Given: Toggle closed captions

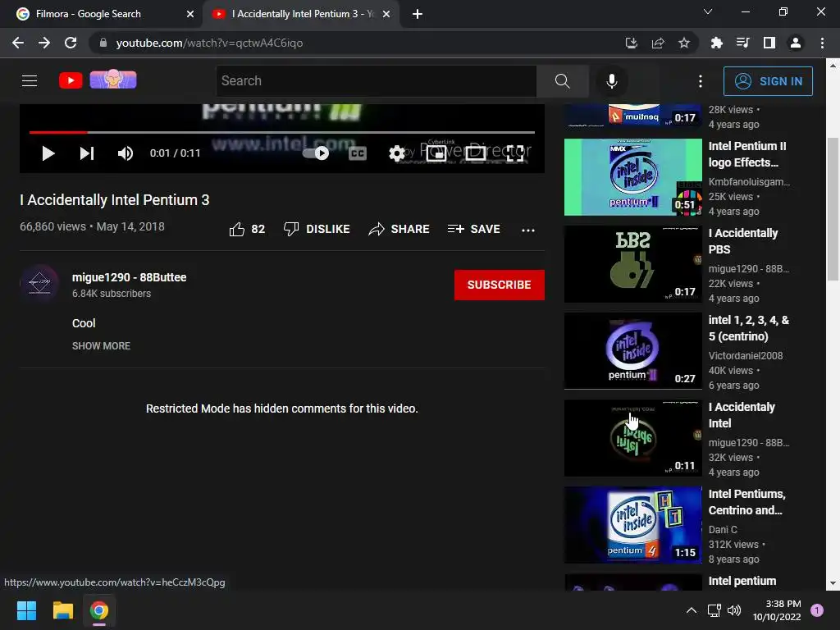Looking at the screenshot, I should coord(358,153).
